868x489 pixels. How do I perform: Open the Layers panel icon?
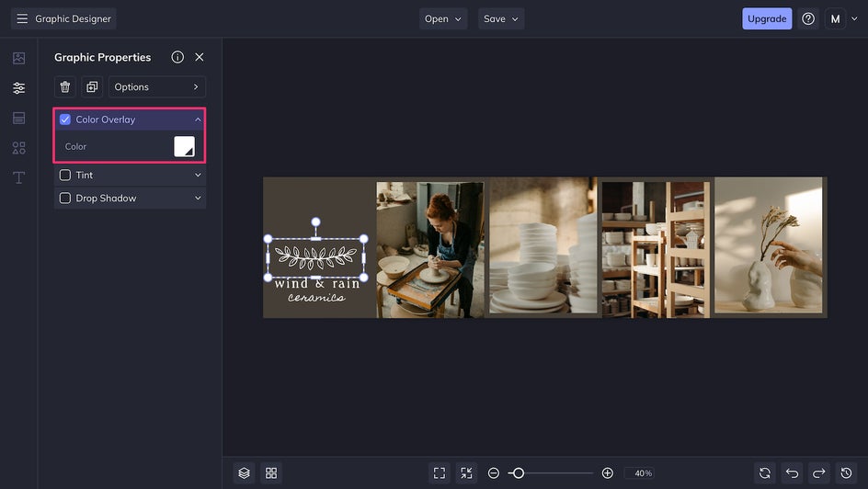[x=245, y=473]
